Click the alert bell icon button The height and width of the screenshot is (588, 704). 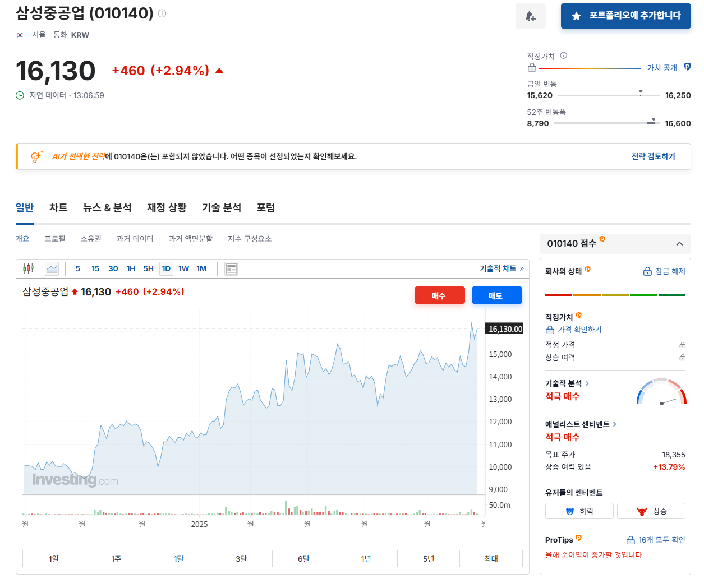(x=531, y=16)
